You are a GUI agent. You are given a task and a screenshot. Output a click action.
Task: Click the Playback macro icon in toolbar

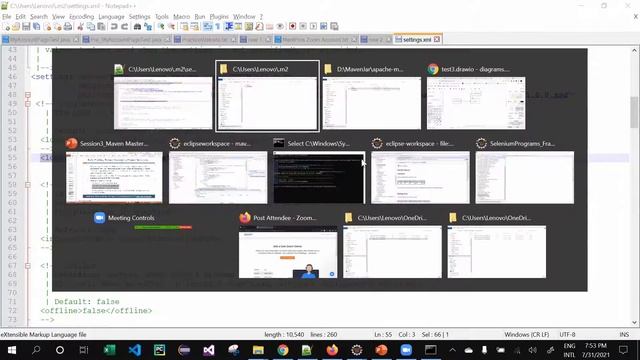(313, 27)
